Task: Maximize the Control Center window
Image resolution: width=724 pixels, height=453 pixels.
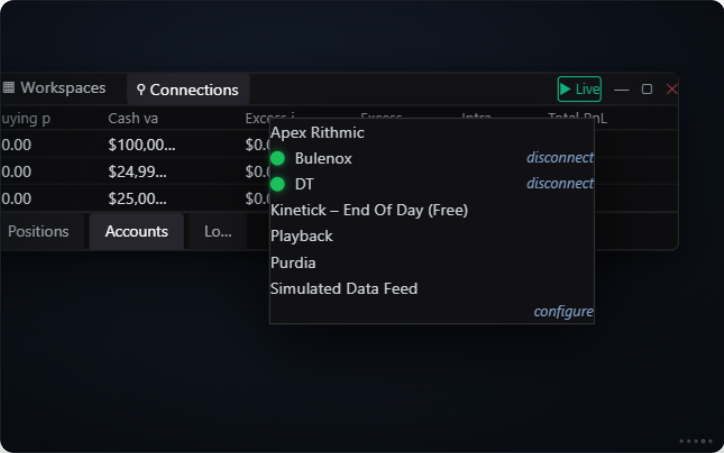Action: pyautogui.click(x=647, y=89)
